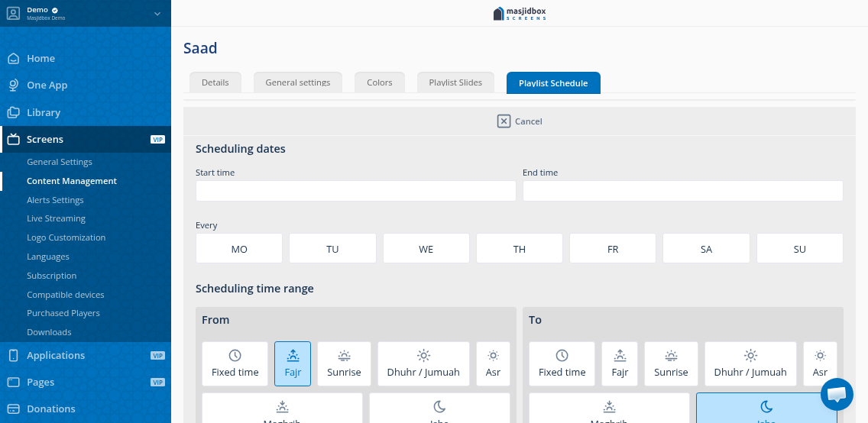
Task: Choose the Isha moon option under From
Action: click(439, 408)
